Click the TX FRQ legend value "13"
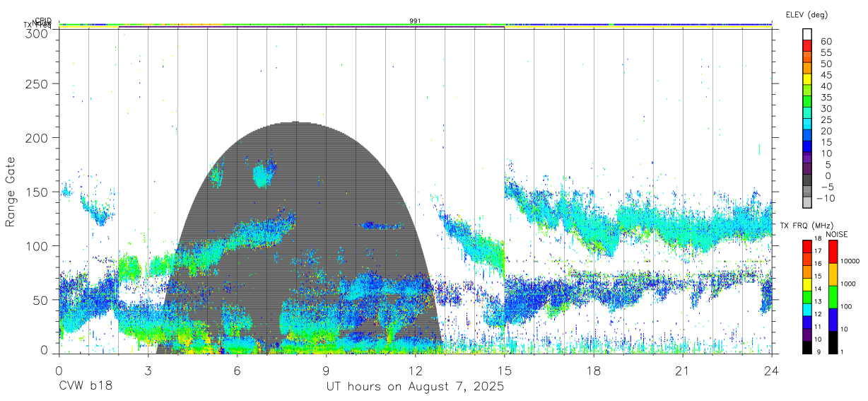 tap(817, 302)
